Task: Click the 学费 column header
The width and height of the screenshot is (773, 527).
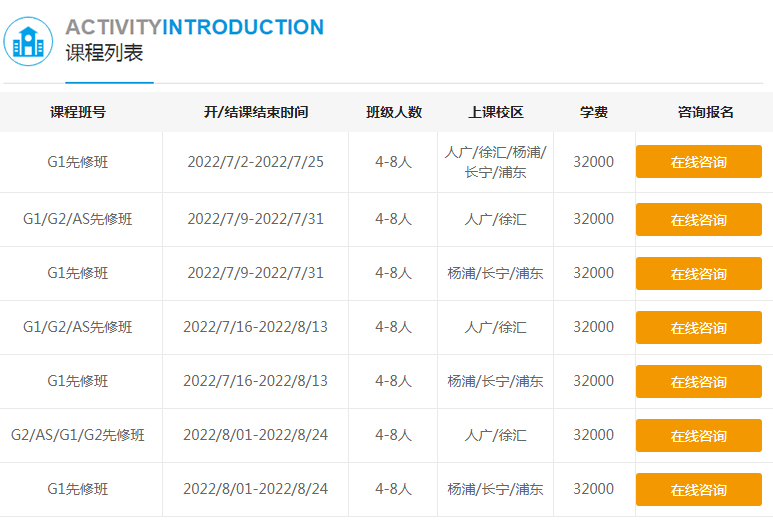Action: (x=594, y=112)
